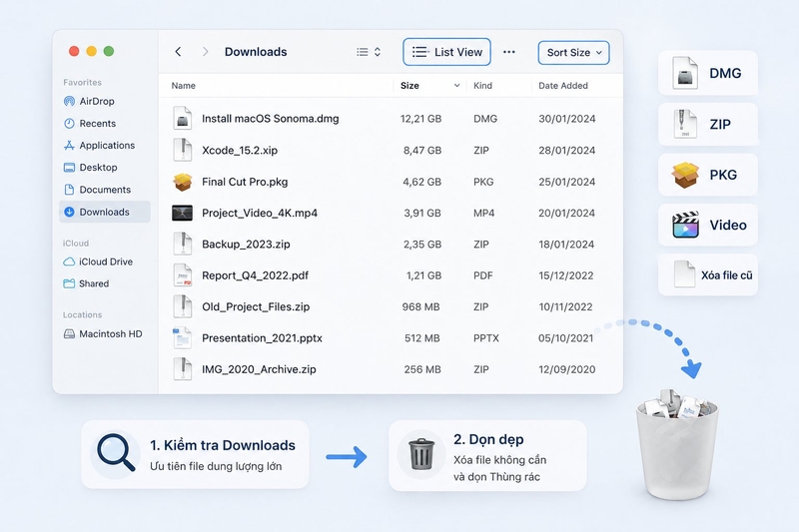Click the Trash can icon beside Dọn dẹp

click(421, 454)
